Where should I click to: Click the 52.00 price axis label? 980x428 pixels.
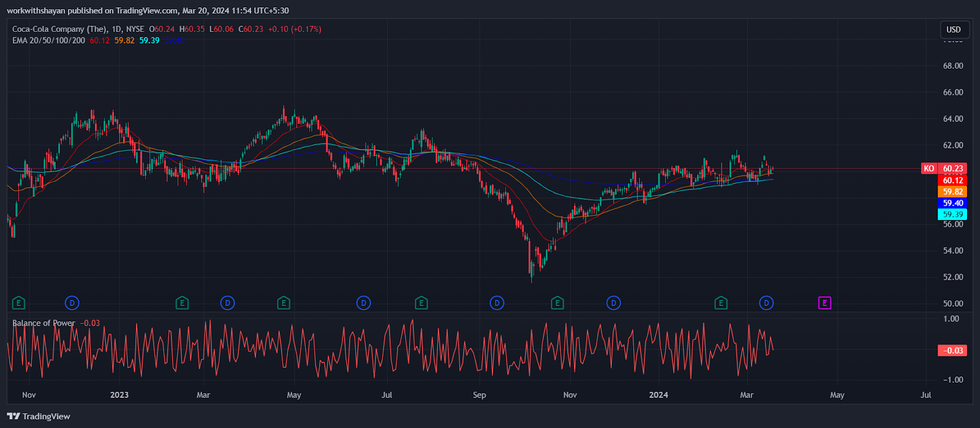pyautogui.click(x=953, y=277)
